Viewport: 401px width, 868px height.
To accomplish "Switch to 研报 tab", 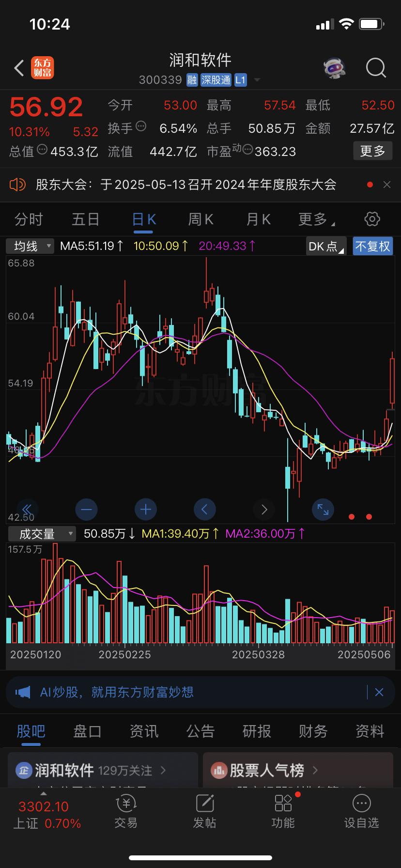I will click(257, 731).
